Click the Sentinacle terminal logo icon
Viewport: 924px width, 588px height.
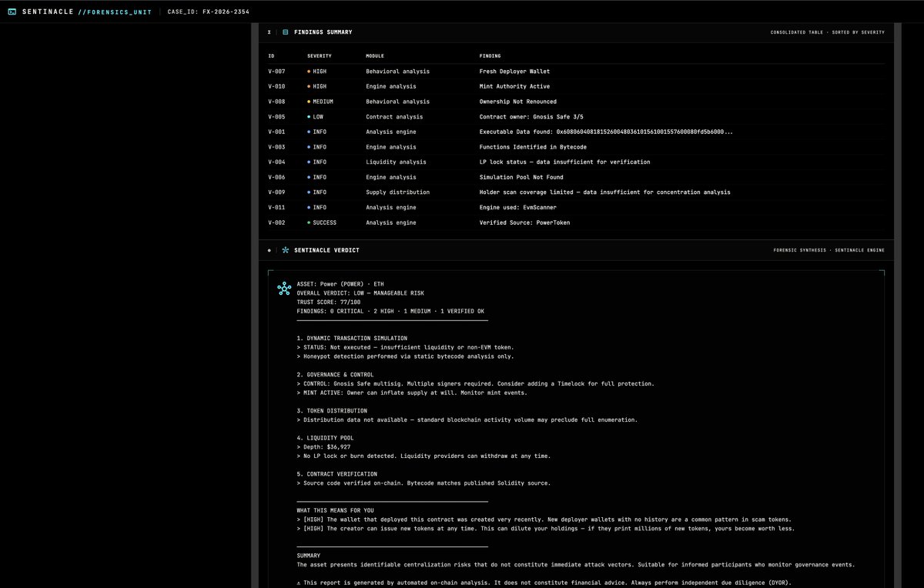point(12,12)
